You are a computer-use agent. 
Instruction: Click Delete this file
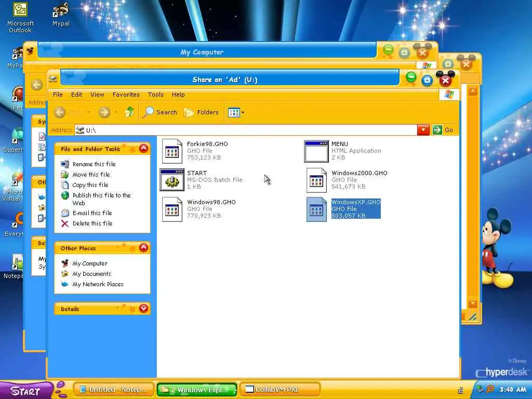(x=92, y=223)
